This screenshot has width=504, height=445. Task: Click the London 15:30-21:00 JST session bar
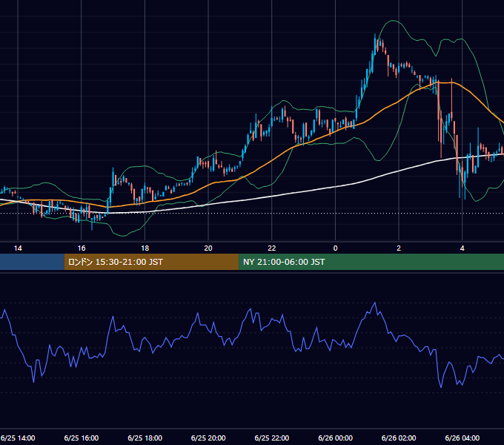click(151, 262)
